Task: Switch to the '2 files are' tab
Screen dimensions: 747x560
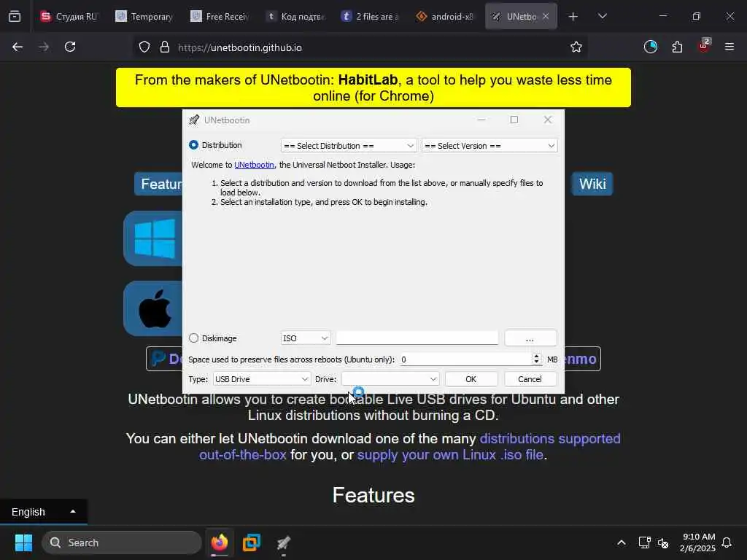Action: 371,16
